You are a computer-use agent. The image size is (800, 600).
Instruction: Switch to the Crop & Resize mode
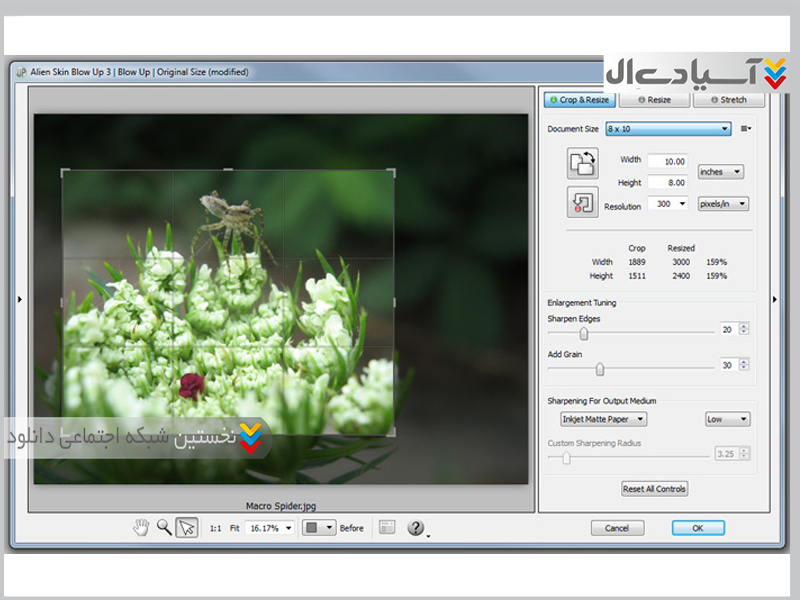click(579, 100)
